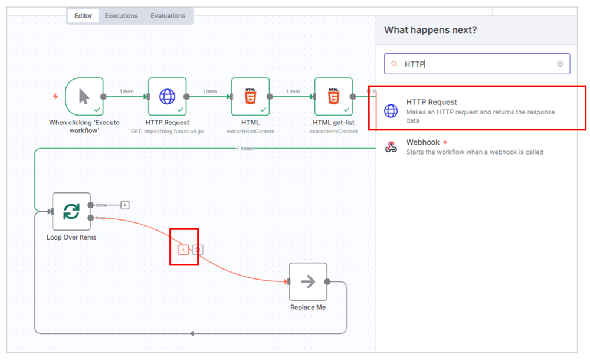Add node after the done output
This screenshot has height=364, width=590.
(x=125, y=205)
